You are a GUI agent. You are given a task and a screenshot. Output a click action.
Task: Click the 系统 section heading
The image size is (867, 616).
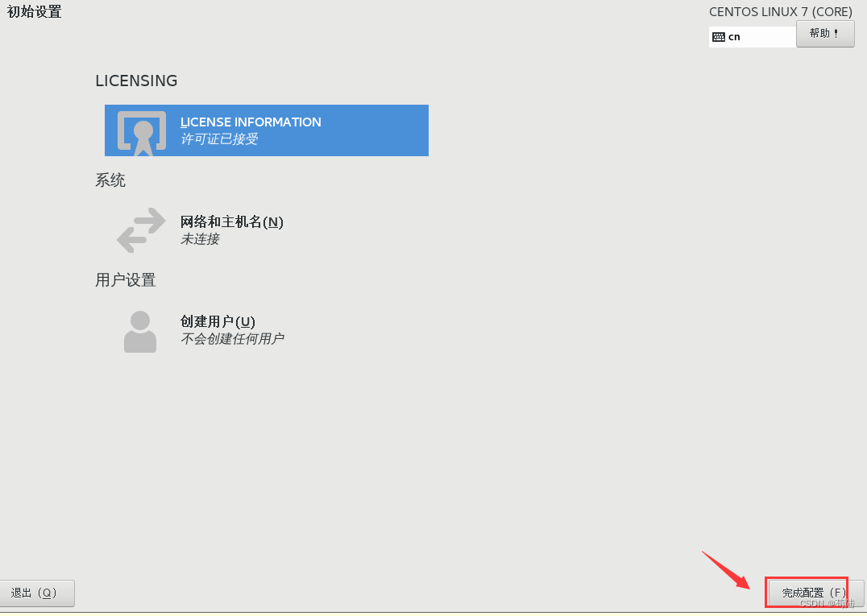tap(110, 180)
